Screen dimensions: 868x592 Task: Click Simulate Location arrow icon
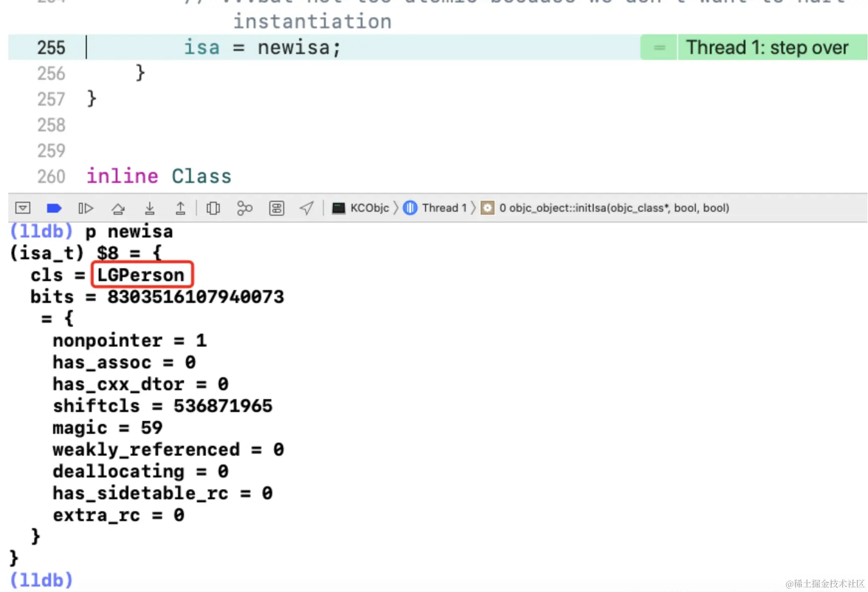tap(307, 208)
